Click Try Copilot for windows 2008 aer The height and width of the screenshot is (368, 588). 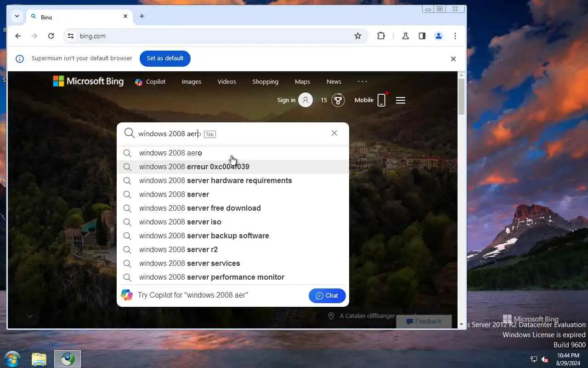(x=193, y=295)
